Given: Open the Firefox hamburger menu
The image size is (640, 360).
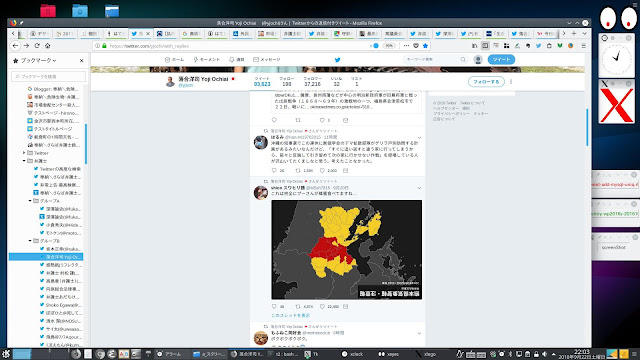Looking at the screenshot, I should click(x=584, y=46).
